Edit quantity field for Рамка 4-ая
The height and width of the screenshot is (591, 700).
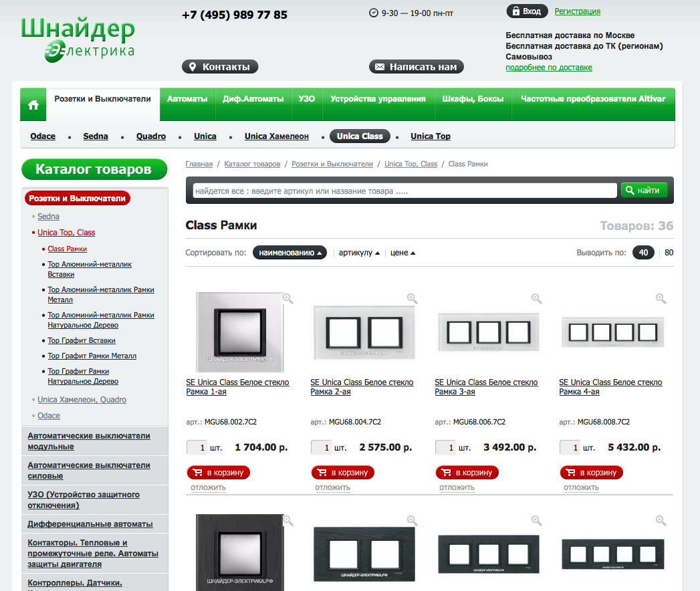pyautogui.click(x=570, y=447)
